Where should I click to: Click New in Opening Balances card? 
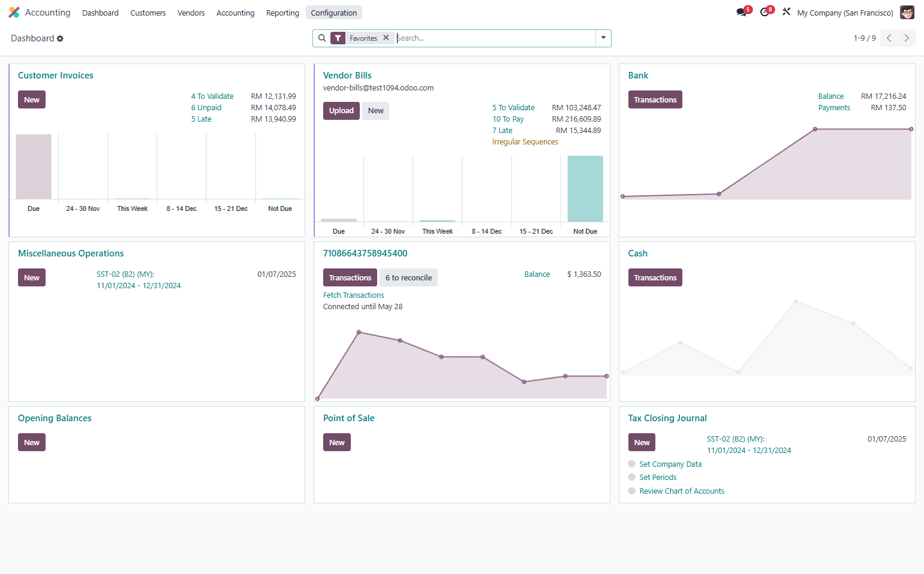[x=32, y=442]
